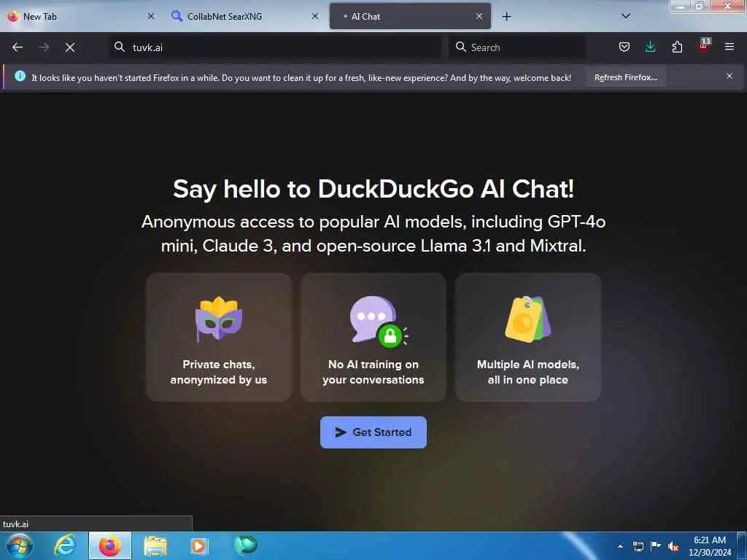The image size is (747, 560).
Task: Open Firefox application menu
Action: pos(729,47)
